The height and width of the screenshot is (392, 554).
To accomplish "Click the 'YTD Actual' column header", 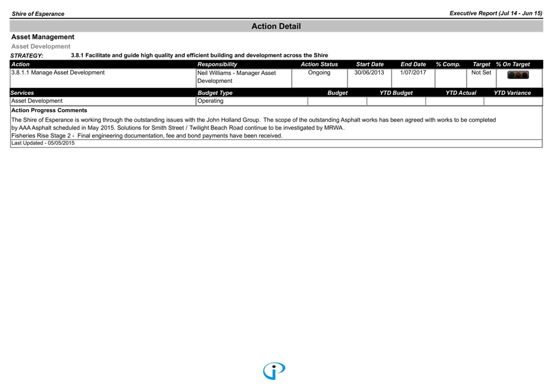I will (461, 93).
